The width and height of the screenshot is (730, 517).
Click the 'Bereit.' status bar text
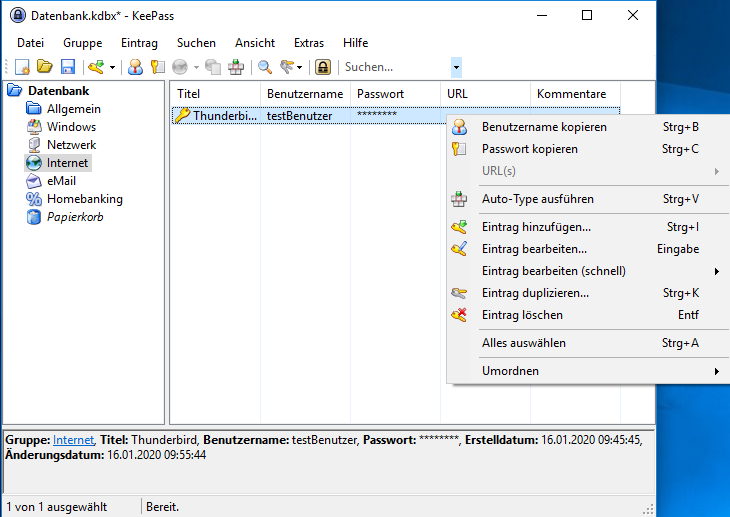point(162,507)
